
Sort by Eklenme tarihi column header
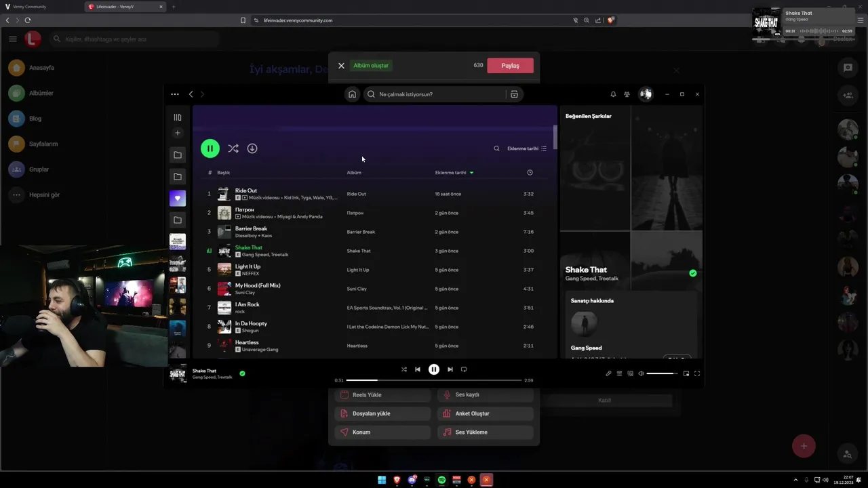click(454, 173)
